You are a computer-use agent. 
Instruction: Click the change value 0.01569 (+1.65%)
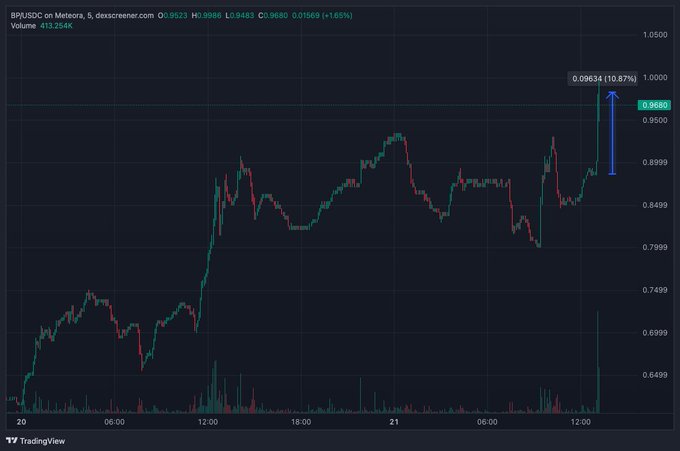(x=322, y=15)
